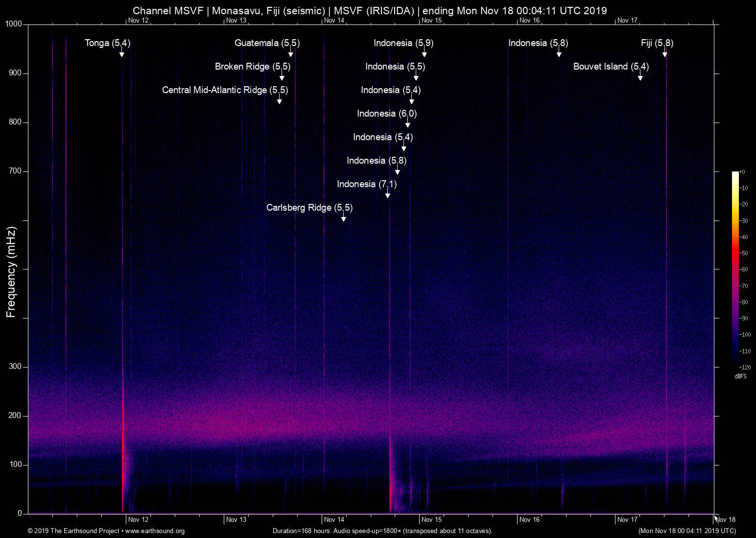Select the Frequency (mHz) axis label
The image size is (756, 538).
tap(11, 270)
